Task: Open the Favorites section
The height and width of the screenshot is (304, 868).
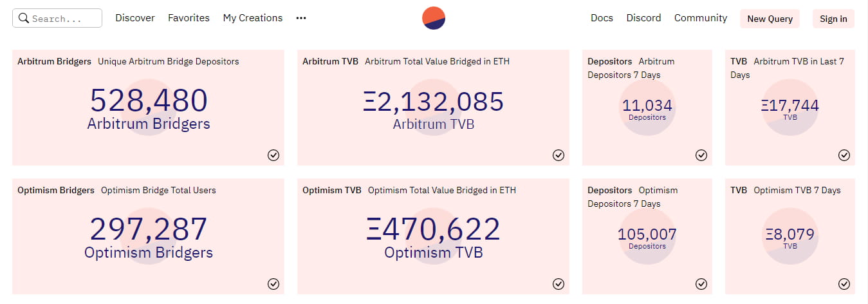Action: (x=189, y=18)
